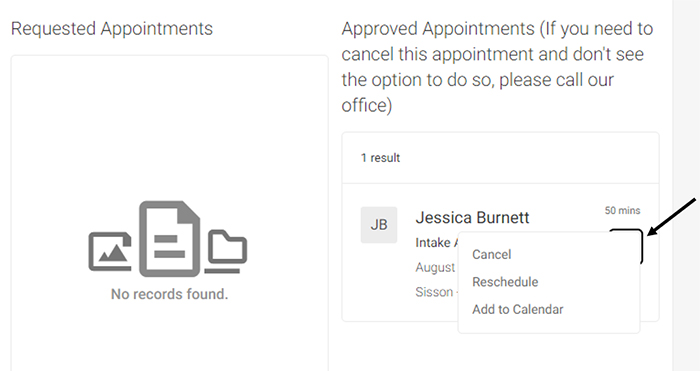
Task: Click the picture icon in empty state
Action: 110,251
